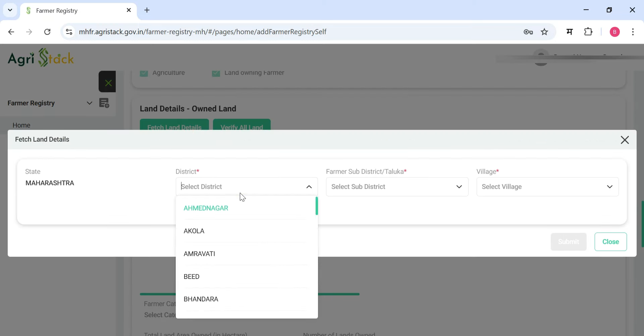Bookmark this page with the star icon
This screenshot has height=336, width=644.
[x=545, y=32]
